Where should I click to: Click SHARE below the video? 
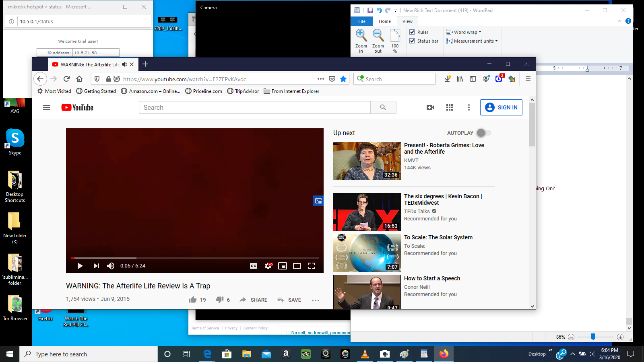tap(254, 300)
